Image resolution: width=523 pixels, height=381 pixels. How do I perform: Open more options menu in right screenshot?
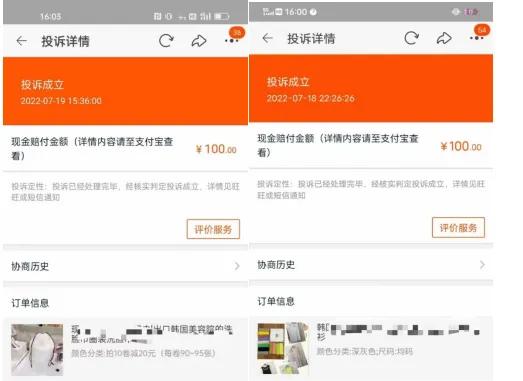pyautogui.click(x=477, y=38)
